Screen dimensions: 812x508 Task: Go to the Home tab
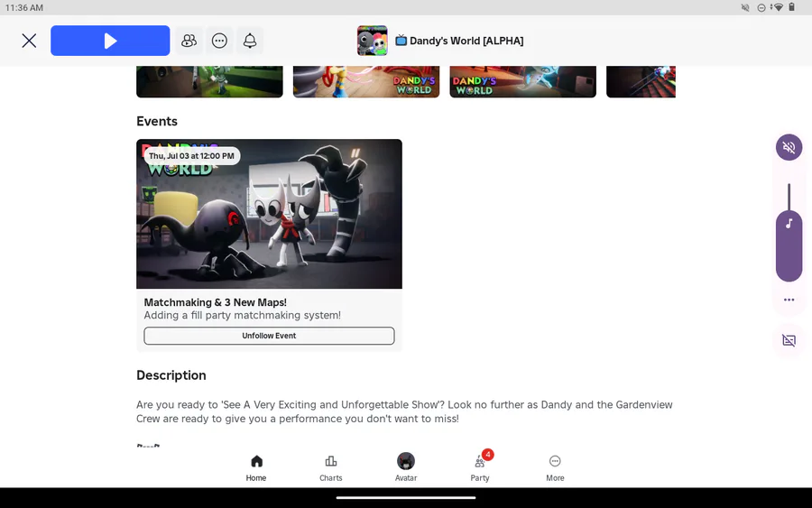[x=256, y=468]
